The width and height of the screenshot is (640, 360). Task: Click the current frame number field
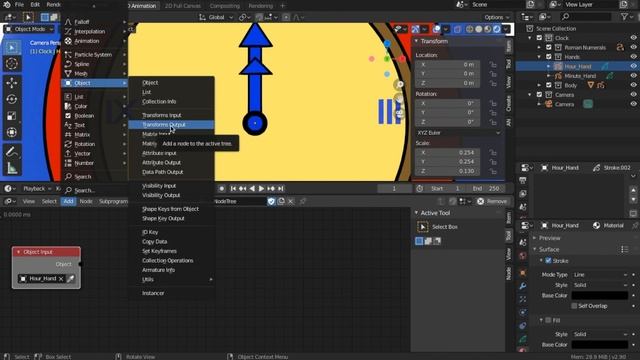point(394,189)
